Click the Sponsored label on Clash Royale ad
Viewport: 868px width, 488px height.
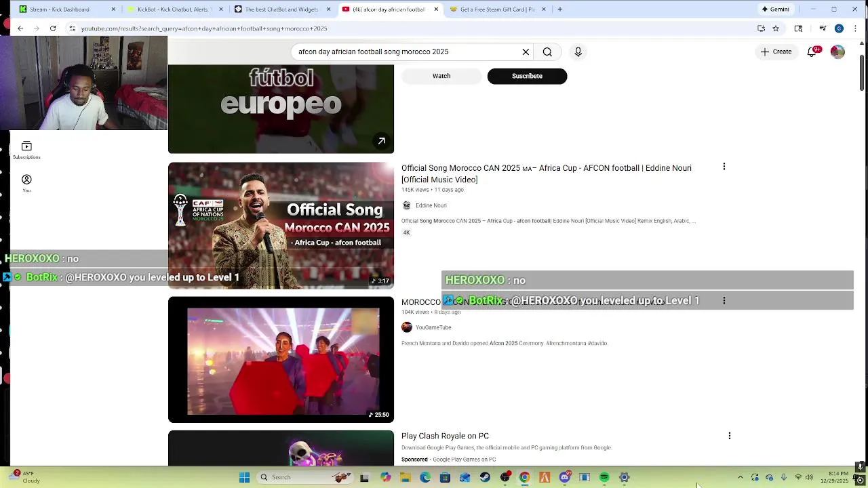pyautogui.click(x=414, y=460)
